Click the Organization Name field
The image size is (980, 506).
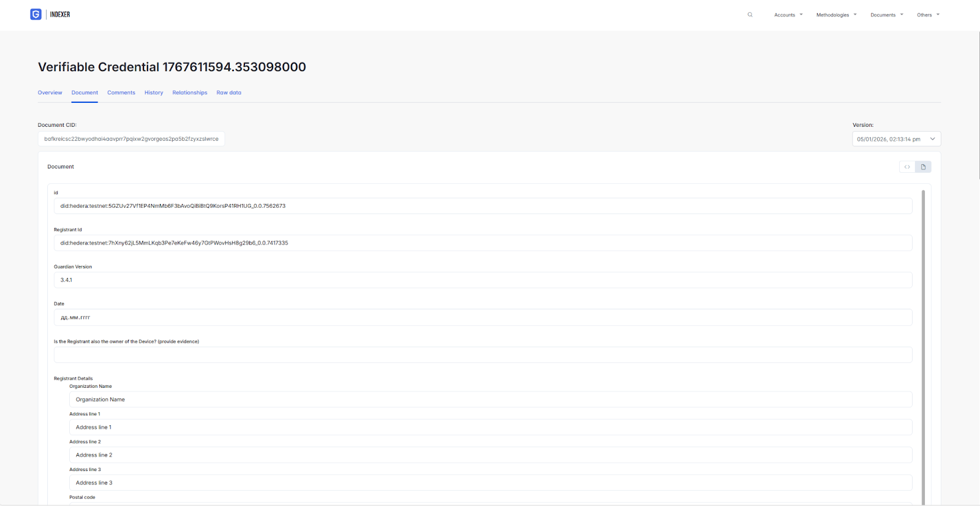[490, 399]
